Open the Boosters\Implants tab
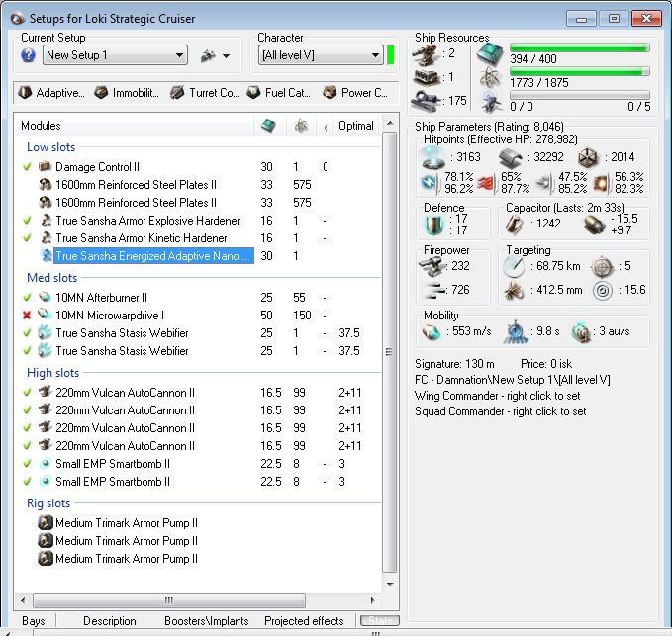 pyautogui.click(x=207, y=621)
